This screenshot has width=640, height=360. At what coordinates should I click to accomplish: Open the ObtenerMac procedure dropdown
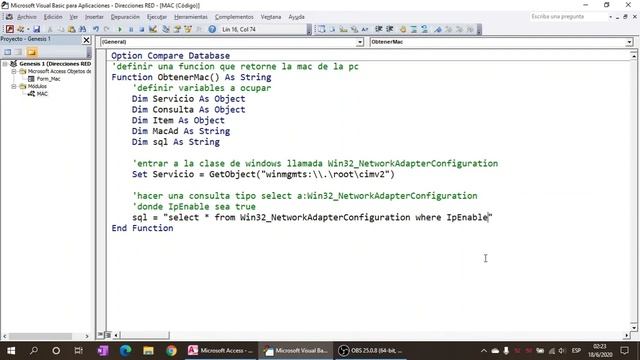[629, 42]
